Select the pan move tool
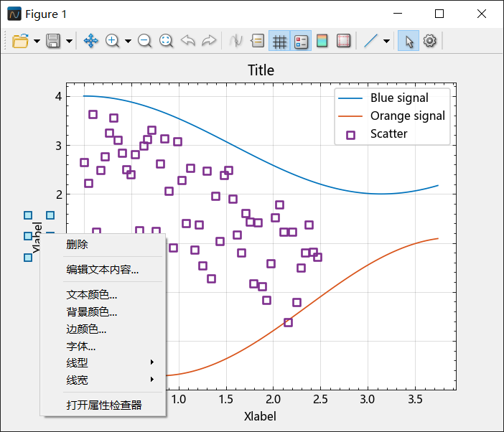504x432 pixels. pos(90,41)
